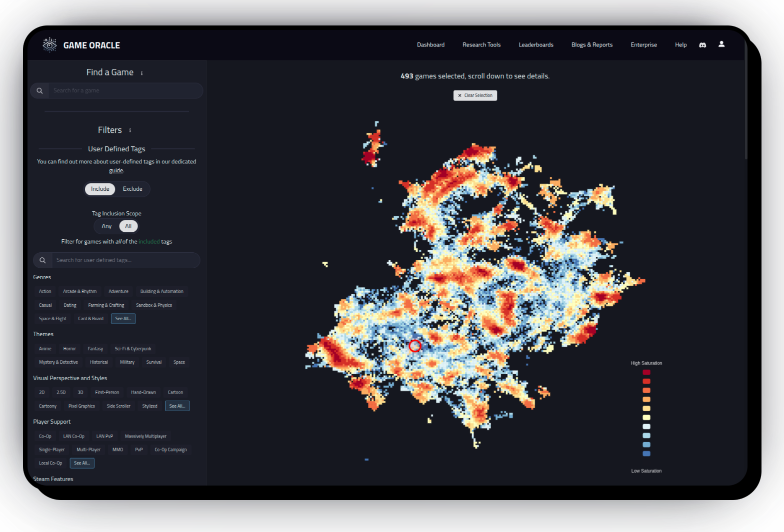Click the darkest red High Saturation swatch
The height and width of the screenshot is (532, 784).
[x=646, y=372]
